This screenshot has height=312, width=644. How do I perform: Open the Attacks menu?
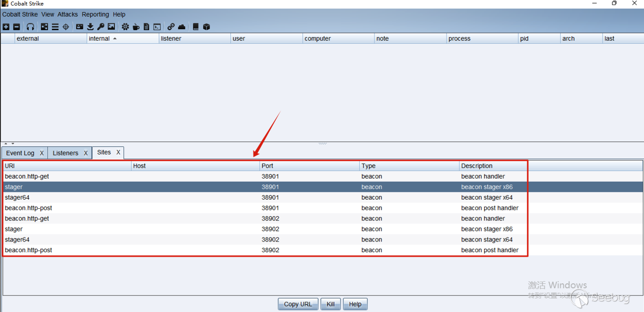click(68, 15)
